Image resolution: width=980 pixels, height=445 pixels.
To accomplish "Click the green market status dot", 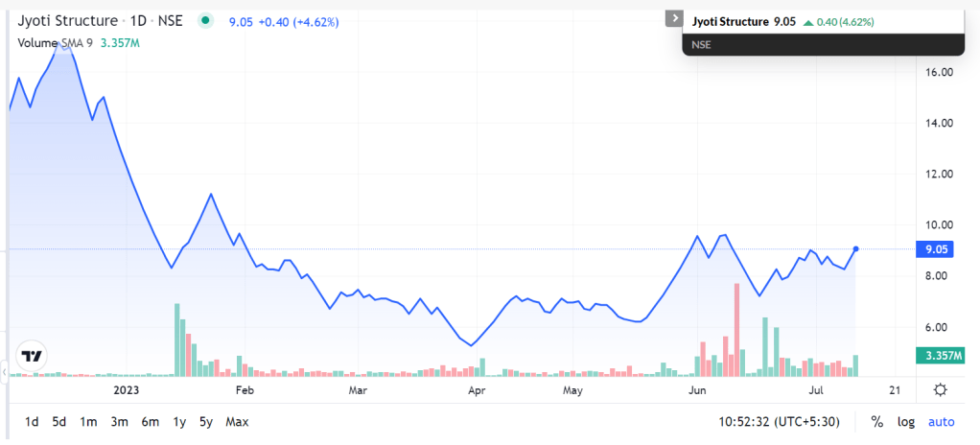I will click(205, 21).
